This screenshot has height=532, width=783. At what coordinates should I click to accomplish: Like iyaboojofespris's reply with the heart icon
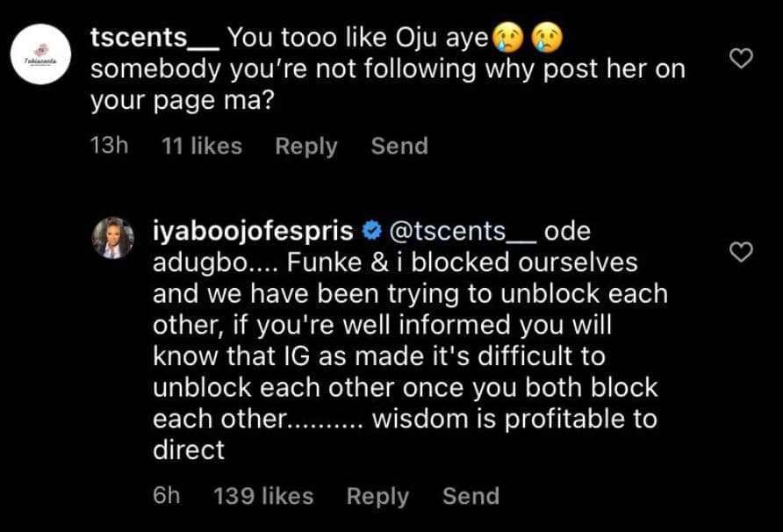[743, 253]
